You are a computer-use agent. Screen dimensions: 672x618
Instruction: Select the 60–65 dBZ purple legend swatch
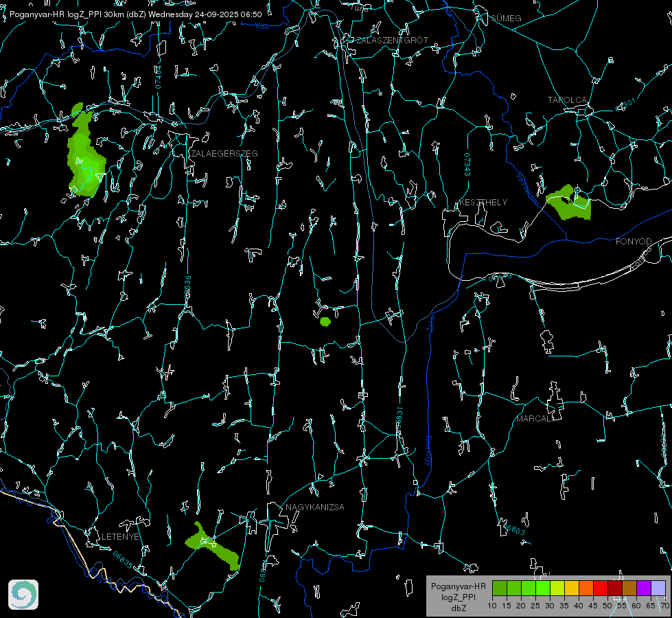pyautogui.click(x=644, y=588)
